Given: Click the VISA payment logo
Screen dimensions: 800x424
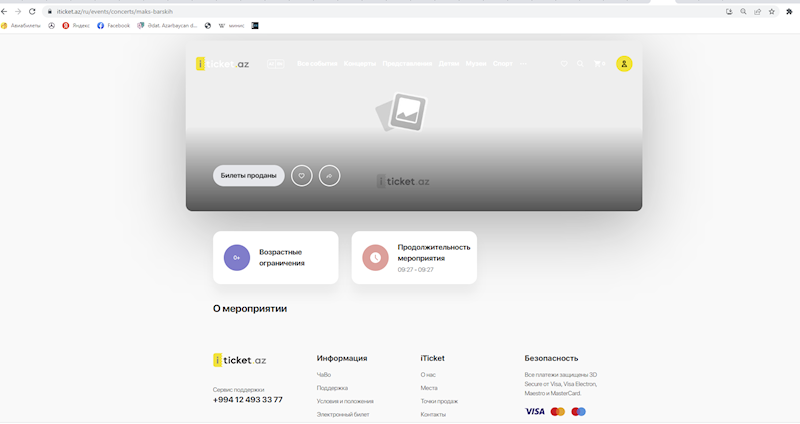Looking at the screenshot, I should 535,411.
